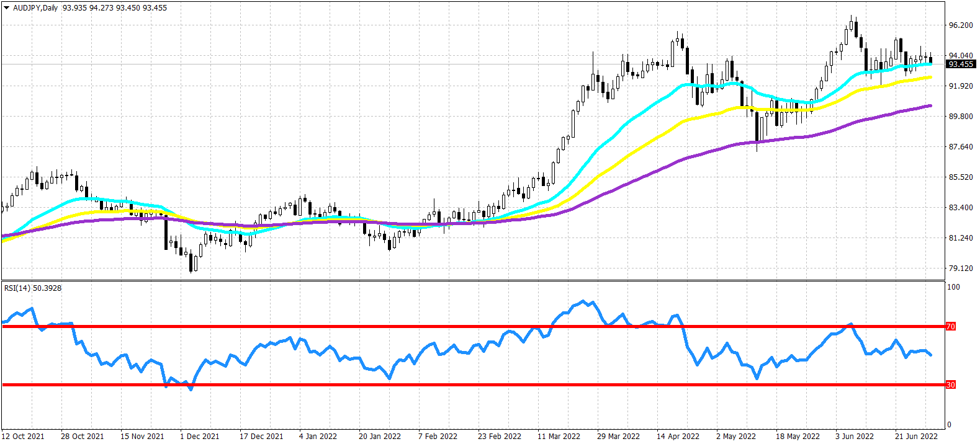
Task: Click the 96.200 price axis label
Action: [x=961, y=25]
